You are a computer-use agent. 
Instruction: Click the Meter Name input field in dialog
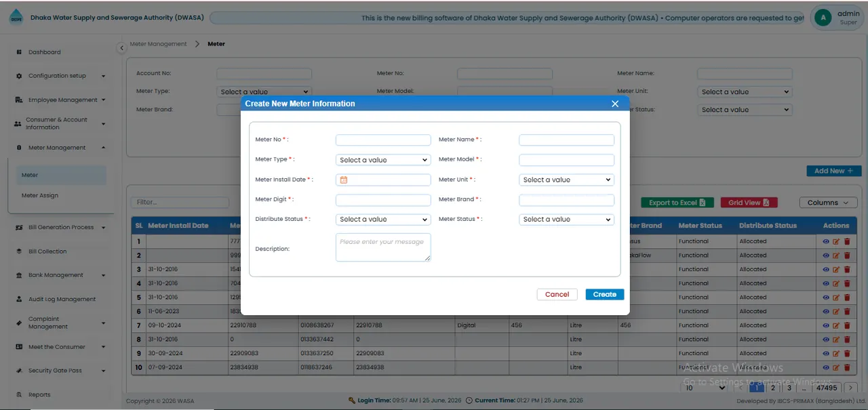[566, 140]
